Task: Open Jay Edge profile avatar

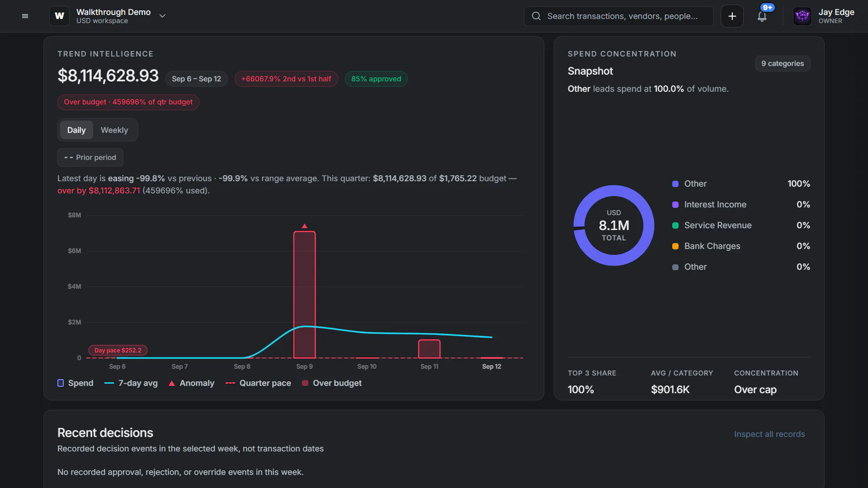Action: point(802,16)
